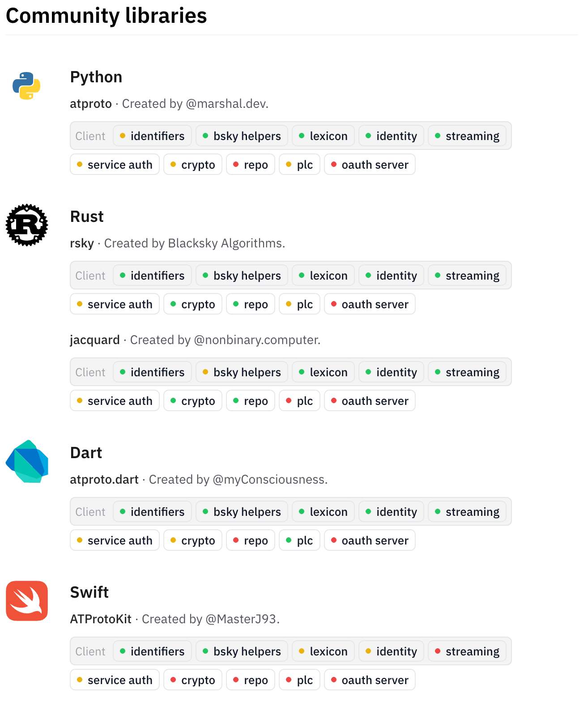The width and height of the screenshot is (588, 706).
Task: Open the rsky library link
Action: pyautogui.click(x=82, y=243)
